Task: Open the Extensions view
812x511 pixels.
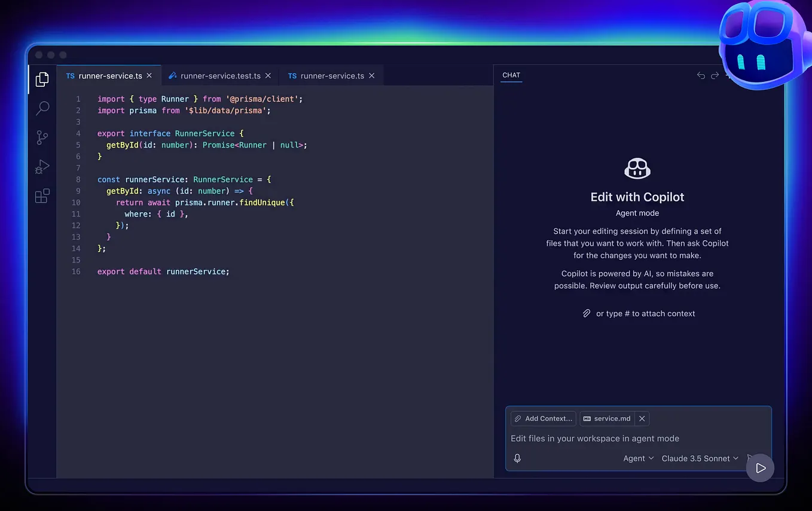Action: 42,196
